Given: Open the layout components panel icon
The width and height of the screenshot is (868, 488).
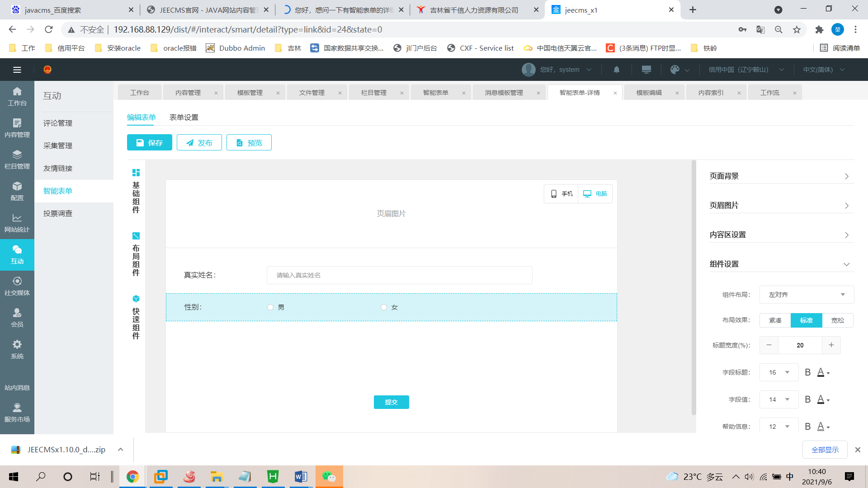Looking at the screenshot, I should coord(136,236).
